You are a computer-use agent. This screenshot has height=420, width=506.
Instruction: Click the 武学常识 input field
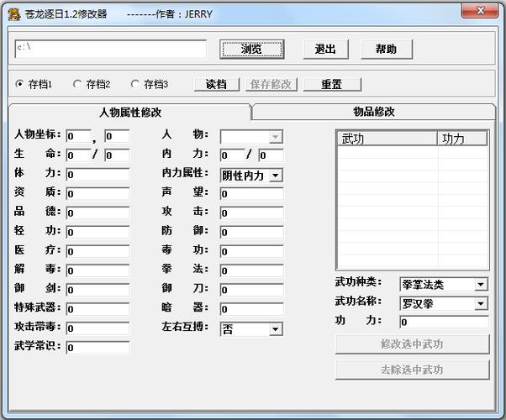tap(98, 348)
